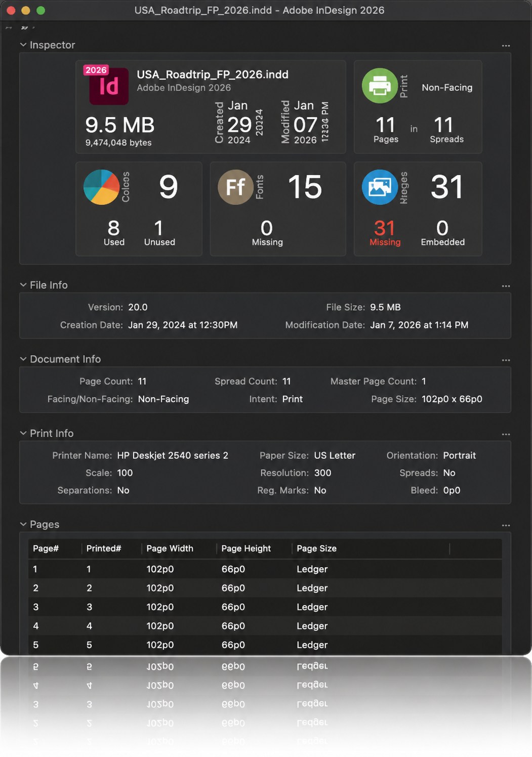The width and height of the screenshot is (532, 757).
Task: Click the Bleed value 0p0
Action: (x=452, y=490)
